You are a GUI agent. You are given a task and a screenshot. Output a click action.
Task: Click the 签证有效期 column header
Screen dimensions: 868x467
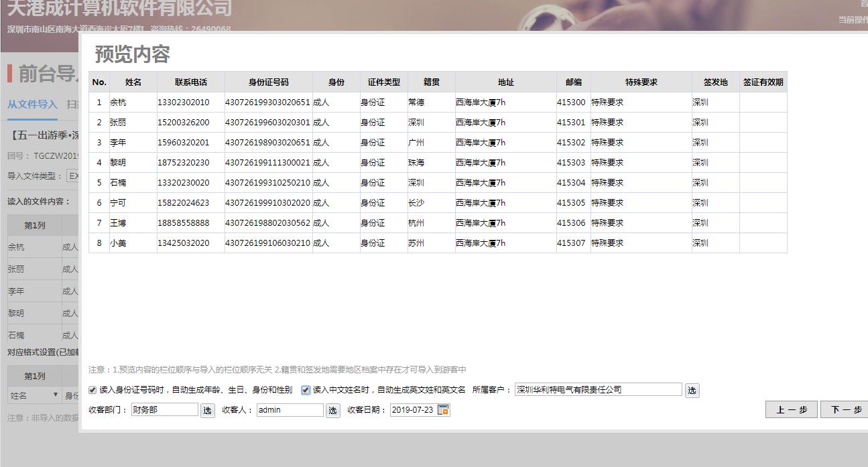pyautogui.click(x=763, y=82)
